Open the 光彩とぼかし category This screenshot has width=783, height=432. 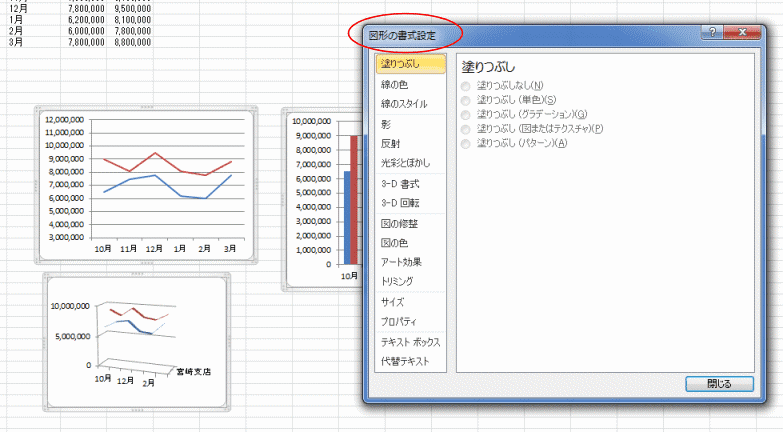[x=405, y=163]
